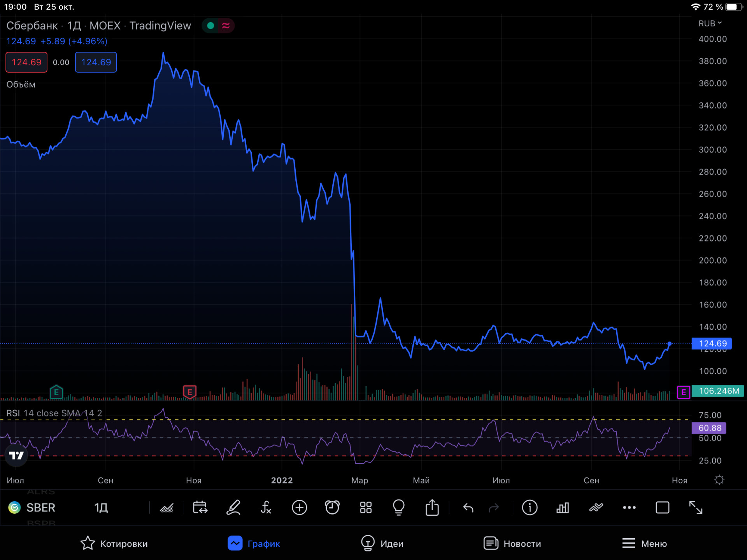Switch to the Котировки tab

coord(114,543)
